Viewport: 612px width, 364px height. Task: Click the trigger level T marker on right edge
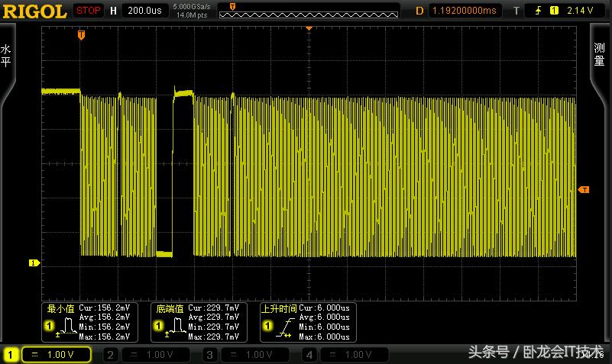tap(584, 189)
